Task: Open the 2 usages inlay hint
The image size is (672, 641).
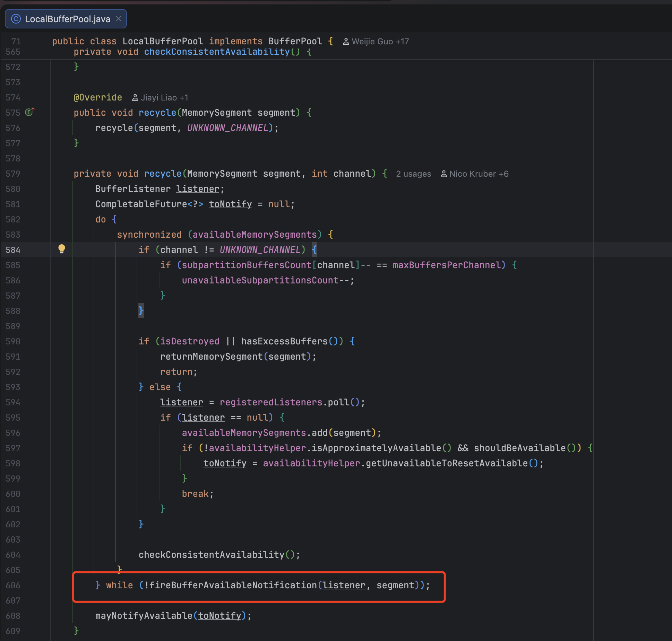Action: [x=413, y=174]
